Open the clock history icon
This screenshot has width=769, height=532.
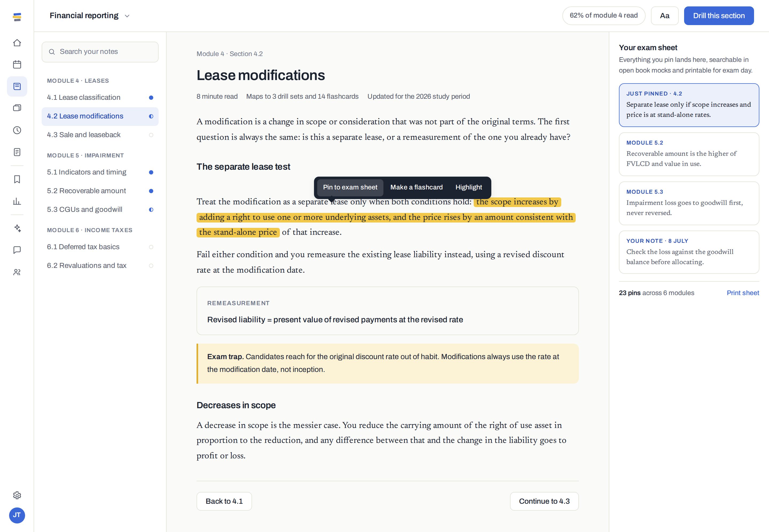tap(17, 130)
